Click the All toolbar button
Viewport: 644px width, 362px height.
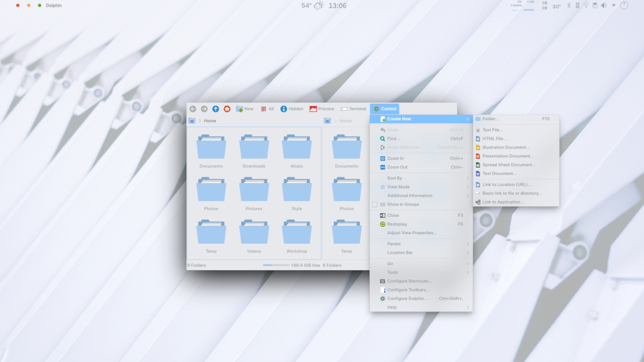click(x=267, y=109)
